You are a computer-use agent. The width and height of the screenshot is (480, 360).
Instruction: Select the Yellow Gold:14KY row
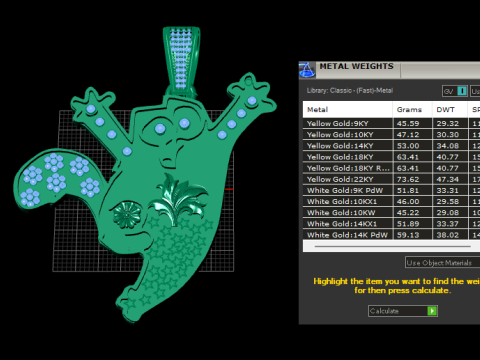point(391,146)
